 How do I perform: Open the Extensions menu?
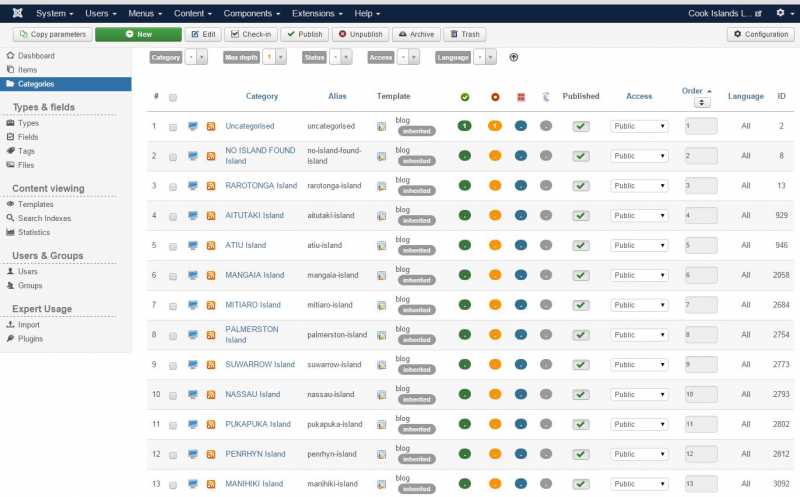[x=316, y=13]
